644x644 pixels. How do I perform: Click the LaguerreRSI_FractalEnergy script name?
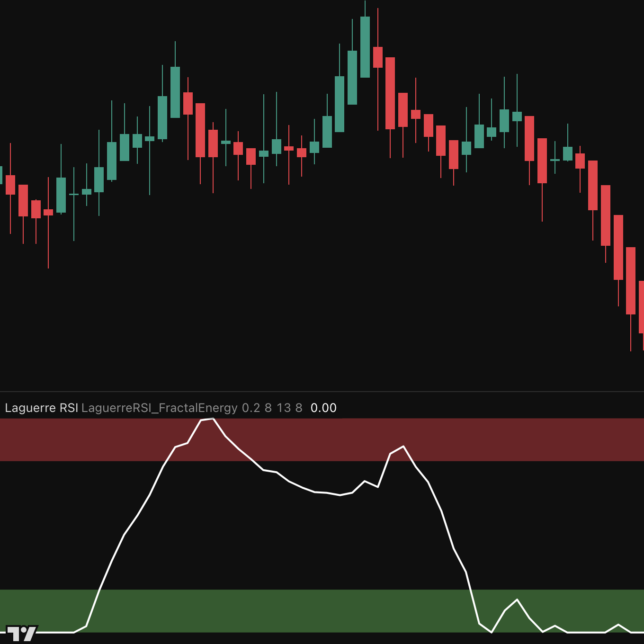click(159, 408)
